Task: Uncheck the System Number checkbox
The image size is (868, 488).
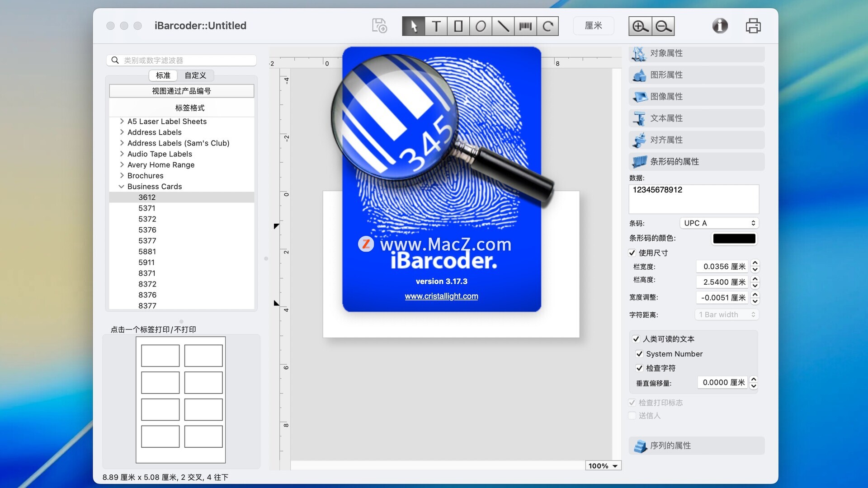Action: click(x=639, y=354)
